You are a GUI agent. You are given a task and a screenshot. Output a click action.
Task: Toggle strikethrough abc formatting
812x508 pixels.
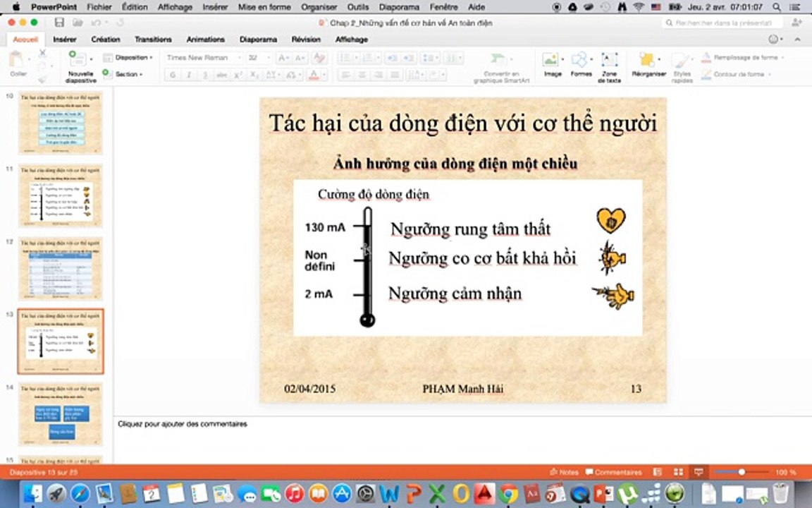[221, 75]
